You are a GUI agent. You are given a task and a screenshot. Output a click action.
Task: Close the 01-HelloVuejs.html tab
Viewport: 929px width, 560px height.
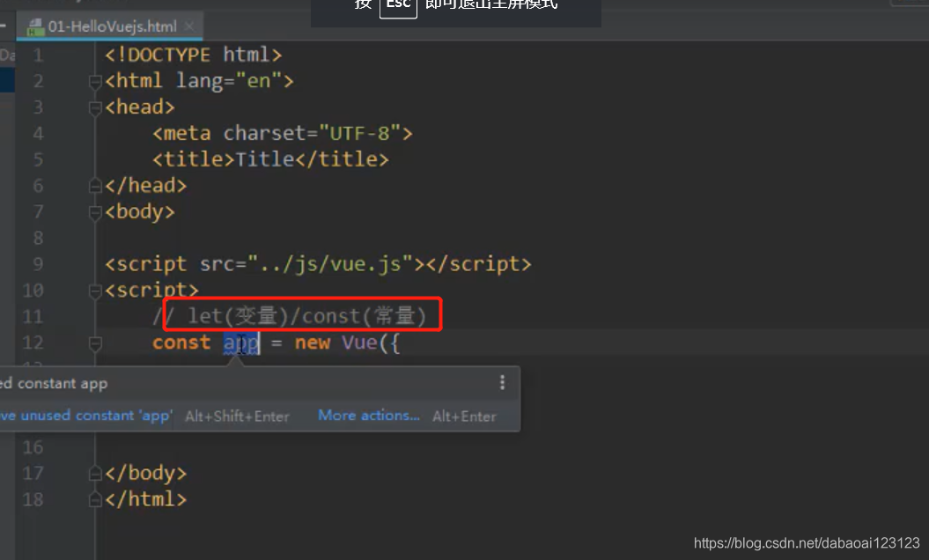coord(189,26)
